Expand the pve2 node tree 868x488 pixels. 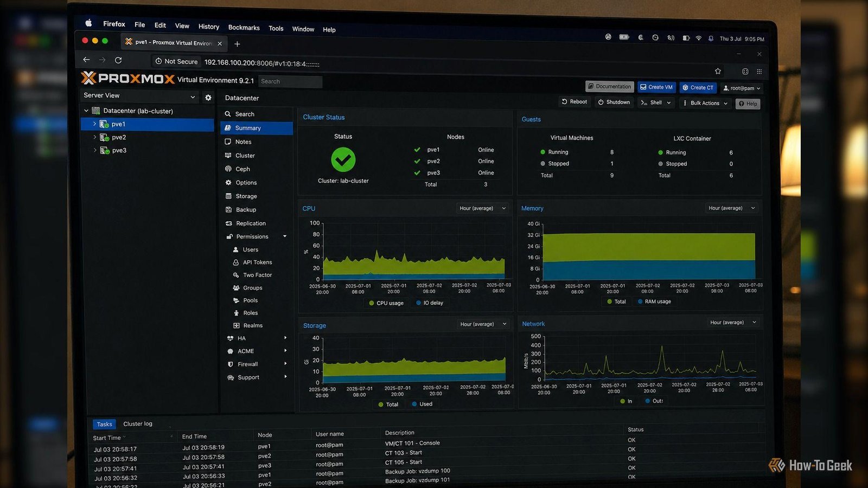tap(94, 137)
